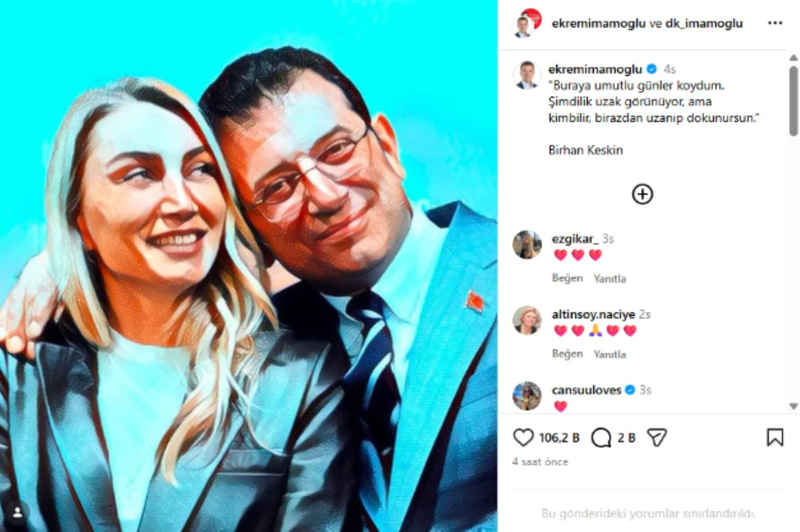This screenshot has width=800, height=532.
Task: Share the post with the paper plane icon
Action: (x=657, y=437)
